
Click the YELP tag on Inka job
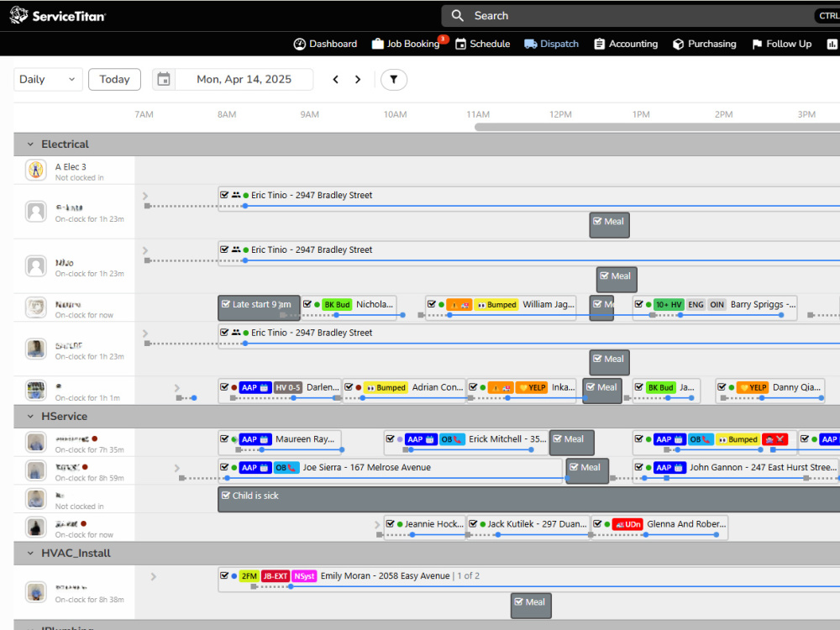(x=532, y=387)
